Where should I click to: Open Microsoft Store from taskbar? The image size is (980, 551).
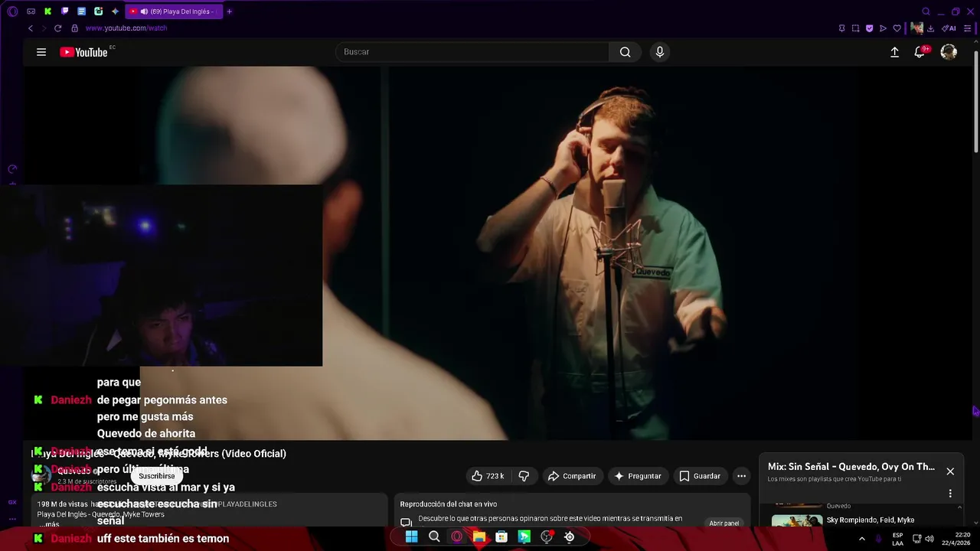(501, 536)
